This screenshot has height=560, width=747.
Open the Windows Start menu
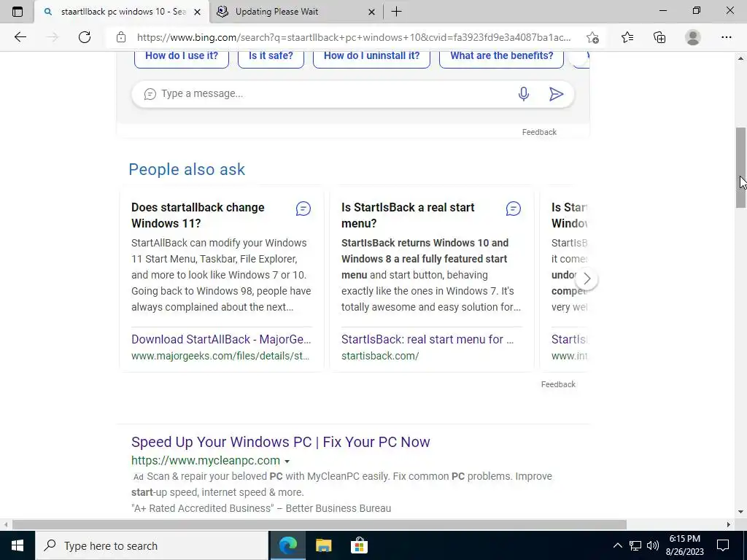coord(18,545)
